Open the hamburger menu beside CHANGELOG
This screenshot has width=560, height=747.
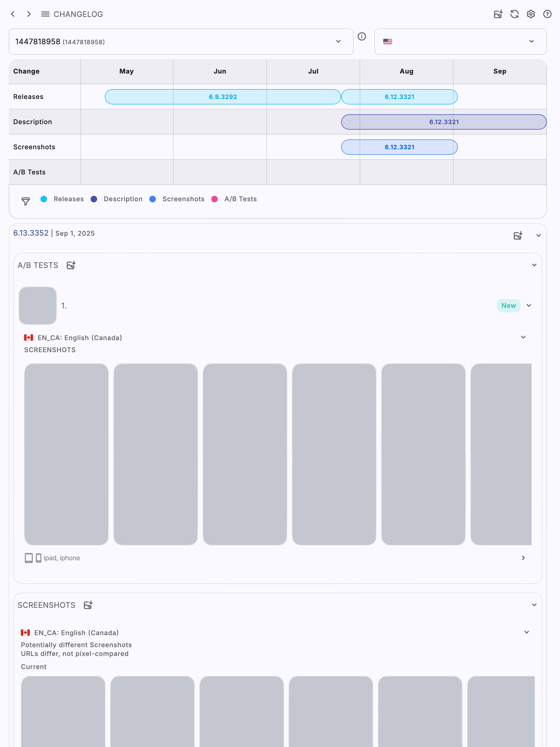click(x=45, y=14)
